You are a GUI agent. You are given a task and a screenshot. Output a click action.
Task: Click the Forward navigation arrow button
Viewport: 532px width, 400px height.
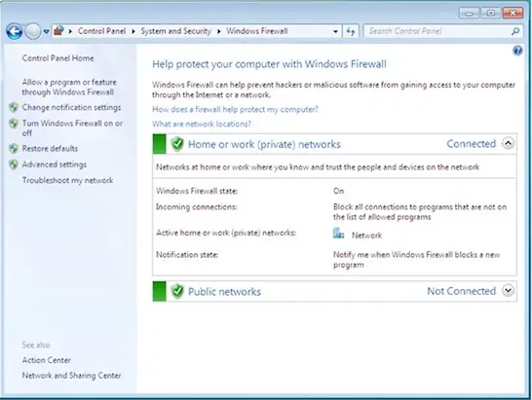tap(33, 32)
